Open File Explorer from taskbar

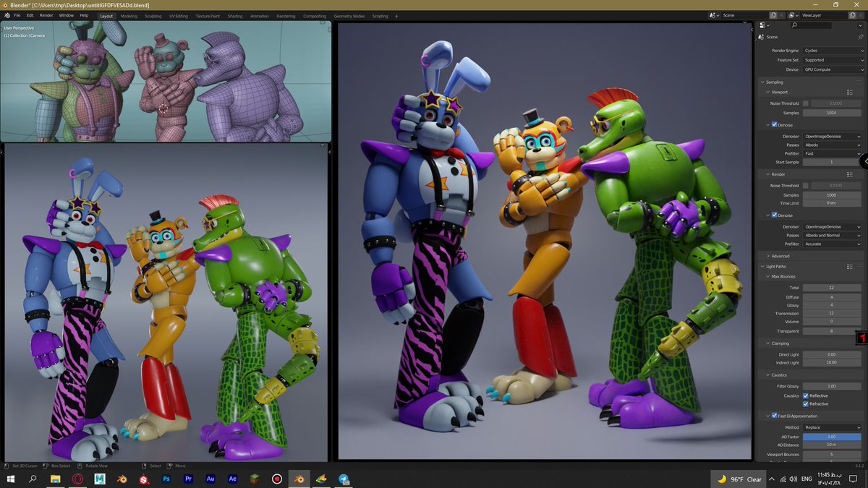(x=55, y=479)
